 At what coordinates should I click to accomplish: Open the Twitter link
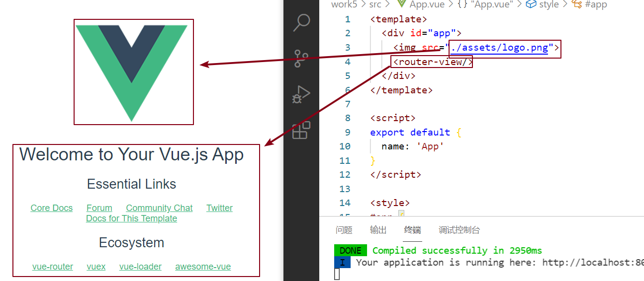pos(219,208)
